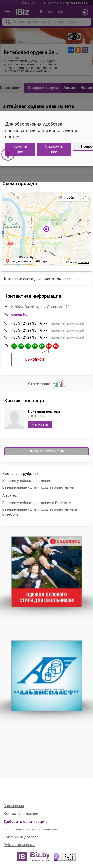
Task: Switch to Товары и услуги tab
Action: pyautogui.click(x=42, y=88)
